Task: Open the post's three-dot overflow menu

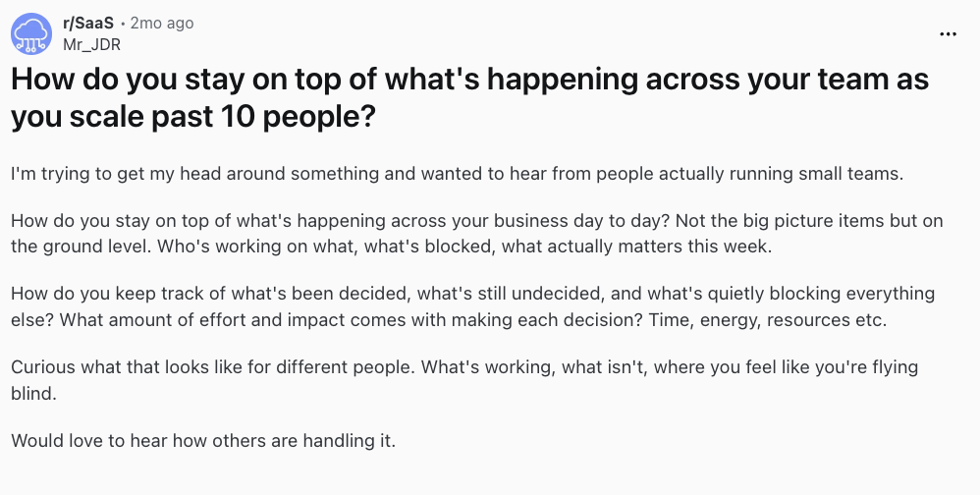Action: [x=947, y=33]
